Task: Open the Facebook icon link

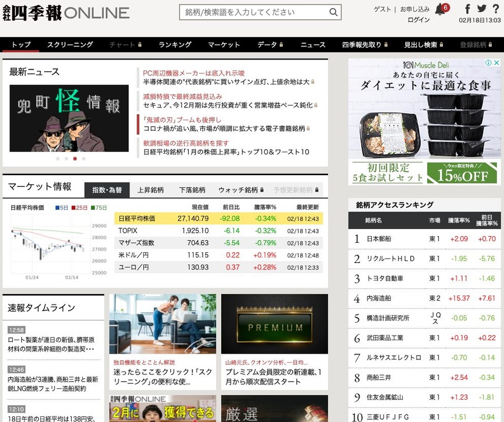Action: click(468, 8)
